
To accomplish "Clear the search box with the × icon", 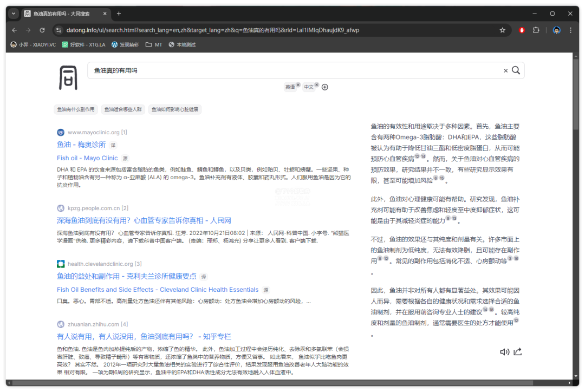I will point(506,70).
